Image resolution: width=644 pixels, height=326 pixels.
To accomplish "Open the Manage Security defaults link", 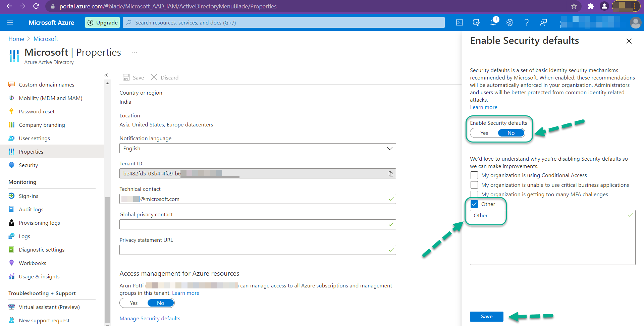I will click(x=150, y=318).
